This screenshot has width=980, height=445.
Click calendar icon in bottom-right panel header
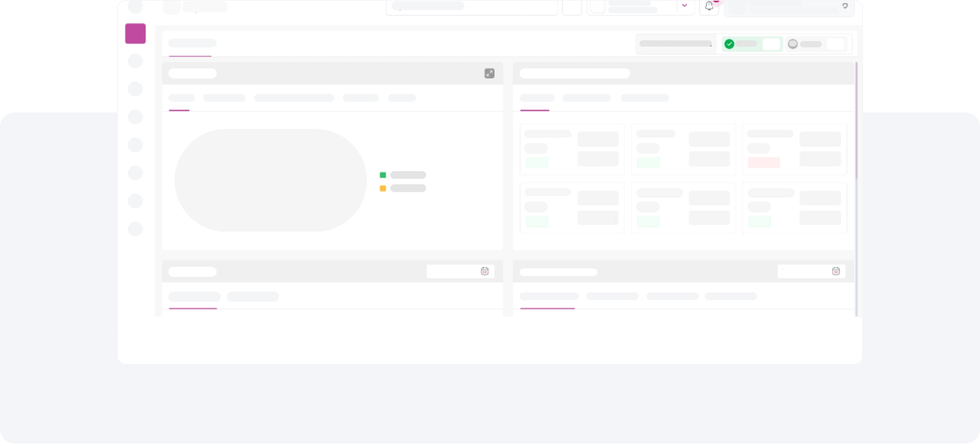[836, 271]
